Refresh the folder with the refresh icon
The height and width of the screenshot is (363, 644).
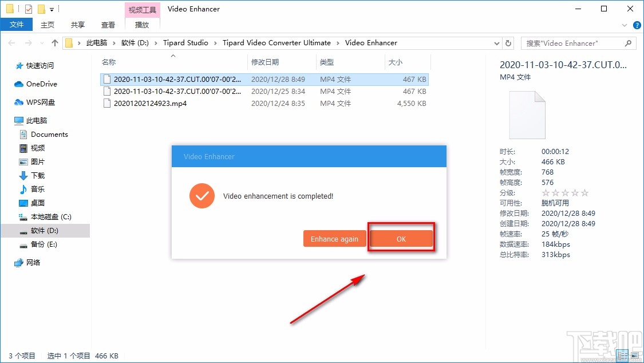pyautogui.click(x=508, y=42)
